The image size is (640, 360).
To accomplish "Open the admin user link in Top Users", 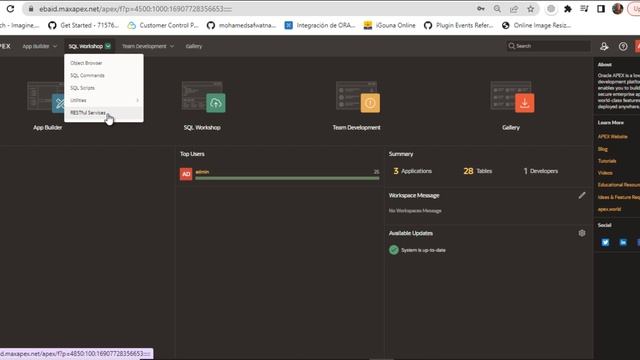I will coord(202,172).
